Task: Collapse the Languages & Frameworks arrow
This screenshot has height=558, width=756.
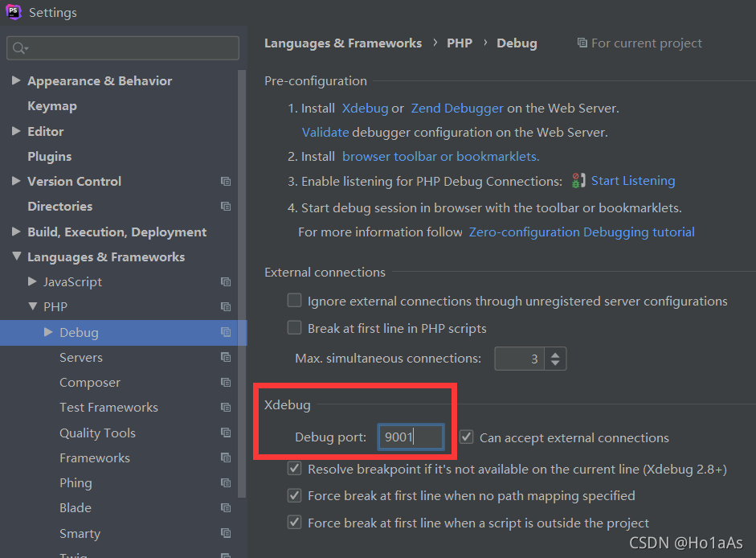Action: point(16,256)
